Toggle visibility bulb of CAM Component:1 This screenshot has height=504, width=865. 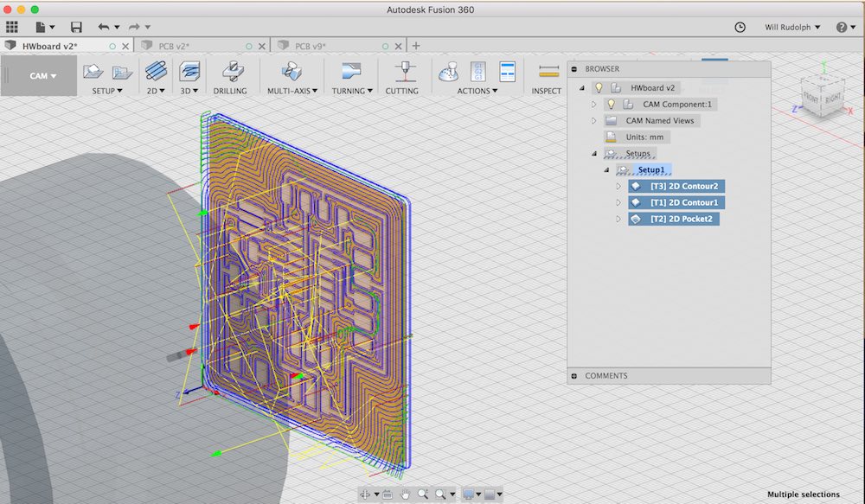611,105
